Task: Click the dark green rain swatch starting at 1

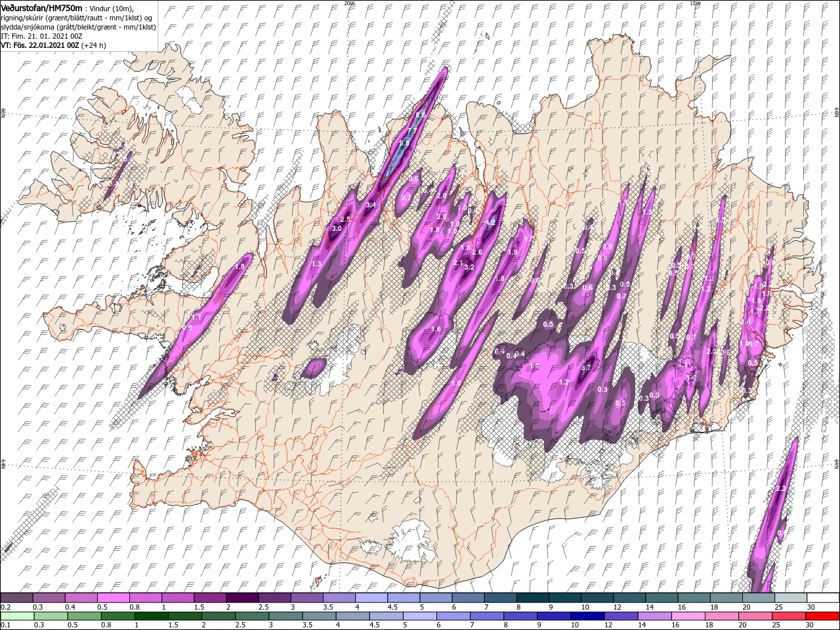Action: [x=151, y=616]
